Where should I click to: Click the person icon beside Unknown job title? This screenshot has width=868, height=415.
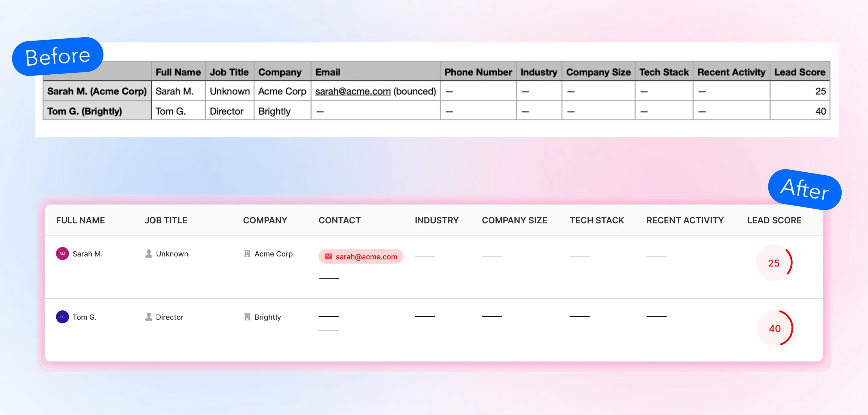coord(149,254)
